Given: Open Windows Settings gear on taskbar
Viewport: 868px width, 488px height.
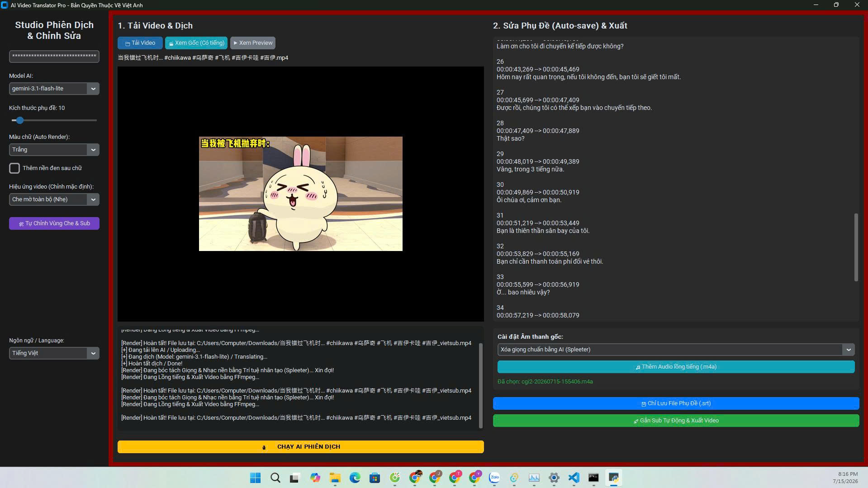Looking at the screenshot, I should (554, 478).
